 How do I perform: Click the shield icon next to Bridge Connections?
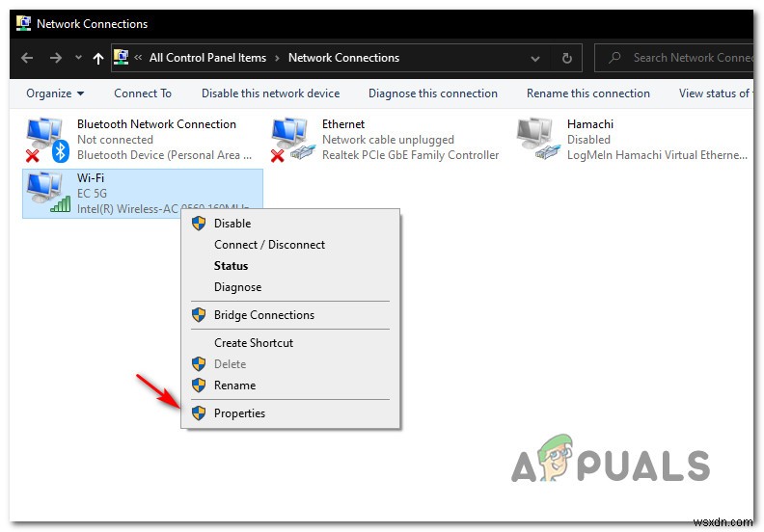point(199,315)
